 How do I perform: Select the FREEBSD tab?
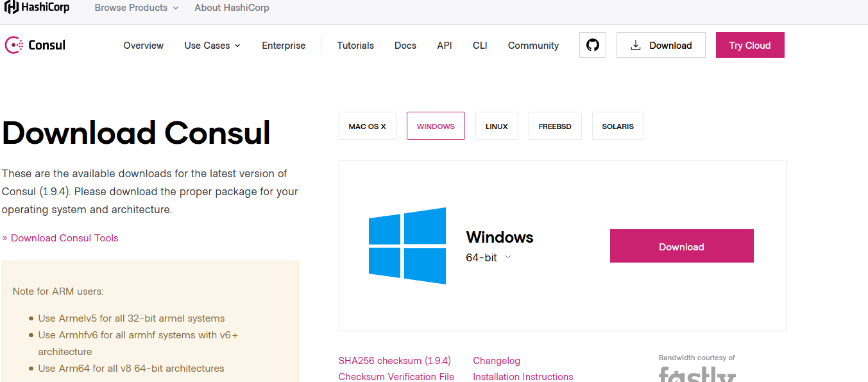click(x=555, y=126)
